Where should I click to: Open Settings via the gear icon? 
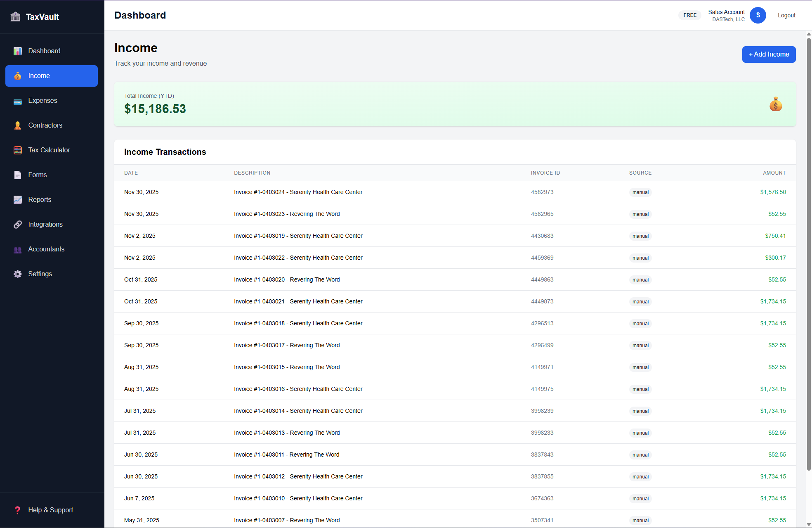pos(18,274)
